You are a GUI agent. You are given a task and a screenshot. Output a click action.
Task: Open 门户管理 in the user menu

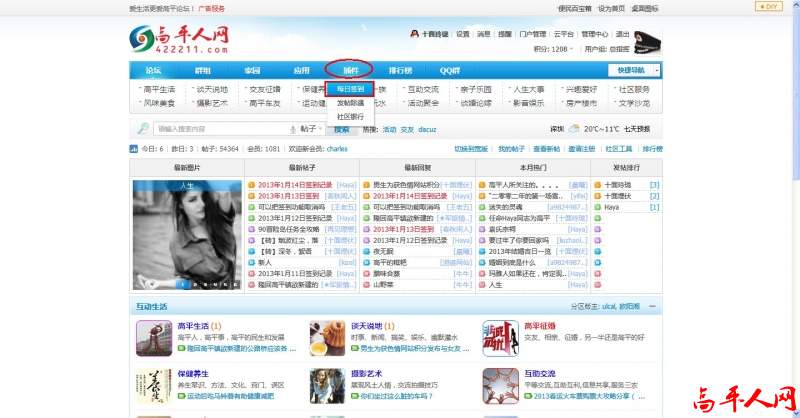click(x=533, y=34)
